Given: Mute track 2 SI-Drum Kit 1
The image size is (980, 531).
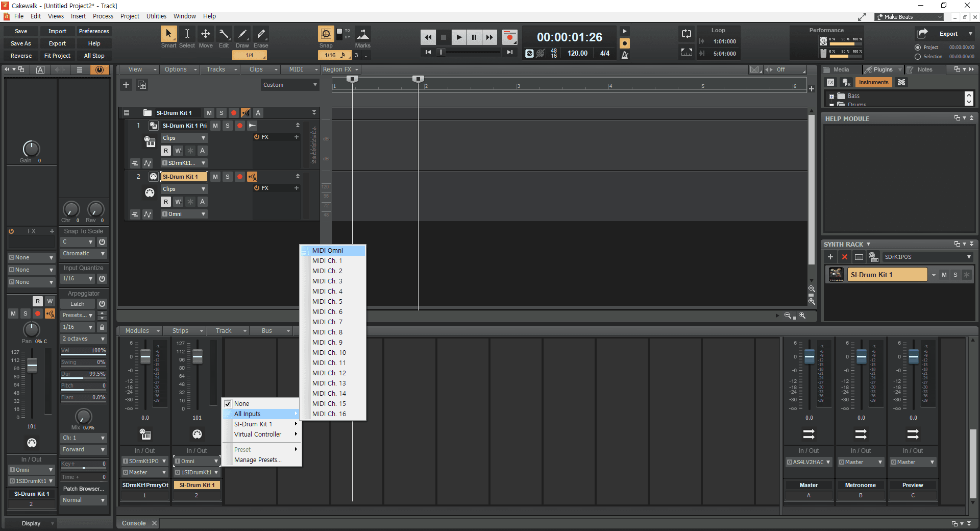Looking at the screenshot, I should pyautogui.click(x=215, y=177).
